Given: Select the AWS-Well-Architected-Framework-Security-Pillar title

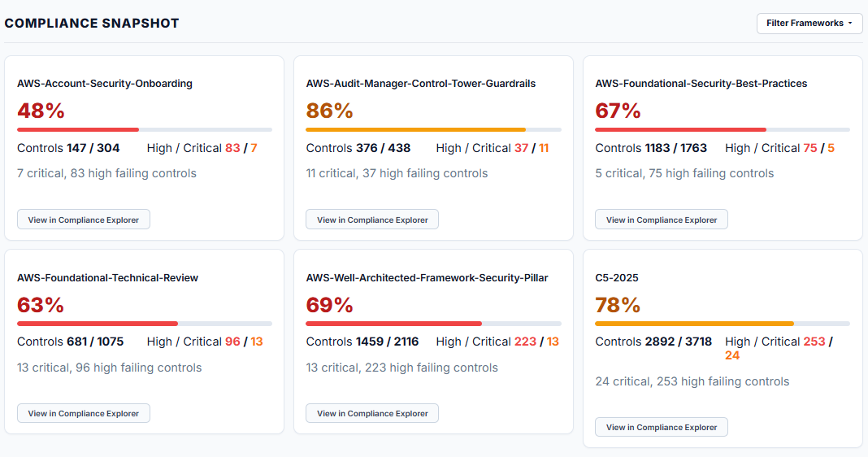Looking at the screenshot, I should tap(427, 277).
